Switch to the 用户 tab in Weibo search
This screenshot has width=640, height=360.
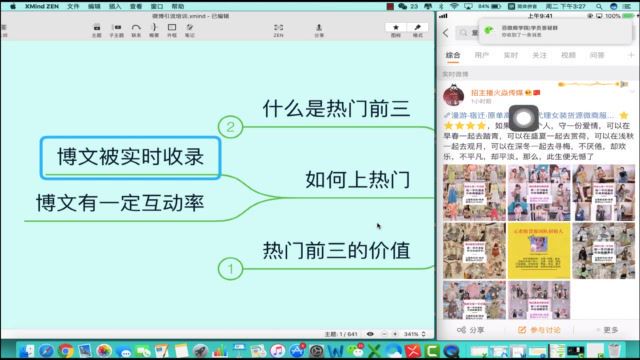[x=482, y=55]
